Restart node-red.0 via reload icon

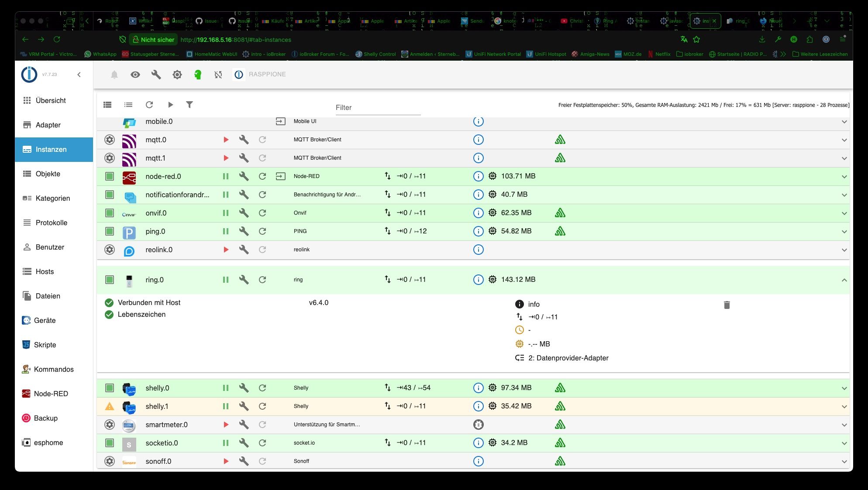(x=262, y=176)
